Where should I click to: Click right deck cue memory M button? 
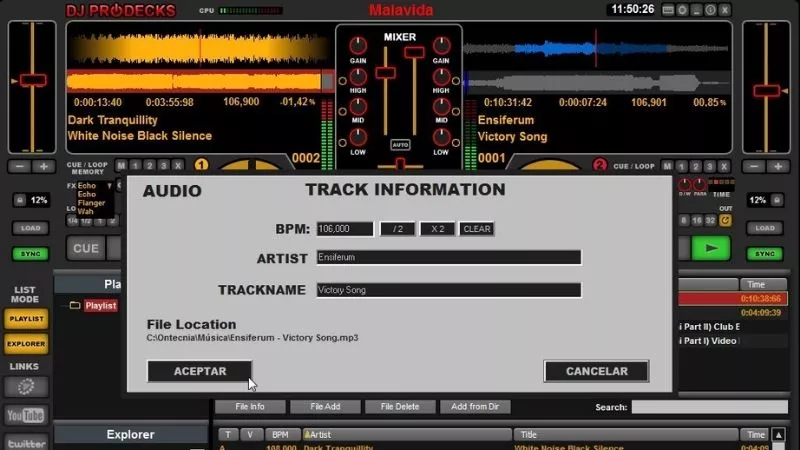point(667,166)
